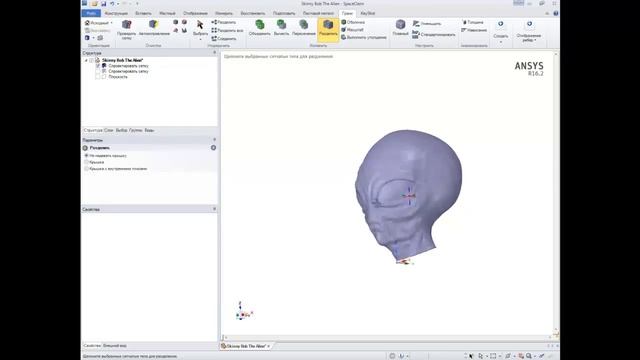Select the Крышка option
The height and width of the screenshot is (360, 640).
[86, 162]
